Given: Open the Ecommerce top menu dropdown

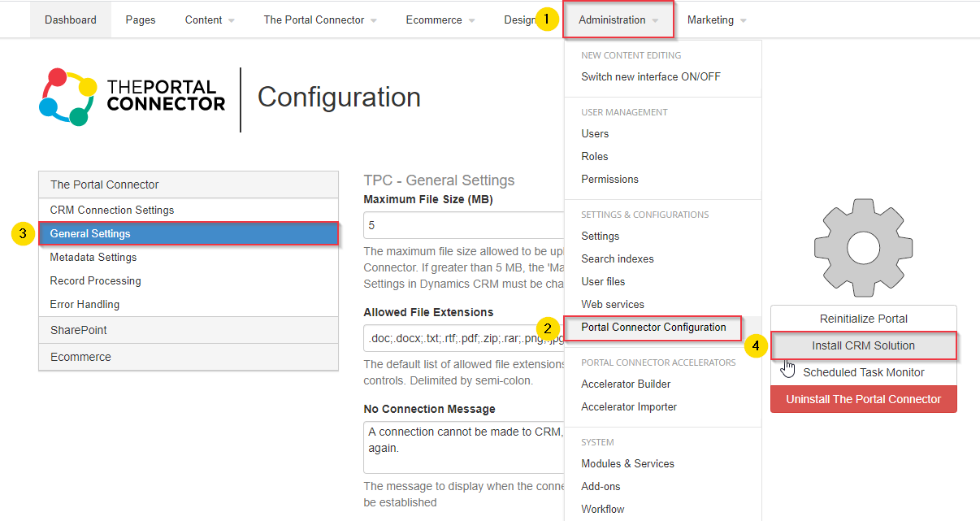Looking at the screenshot, I should pyautogui.click(x=440, y=20).
